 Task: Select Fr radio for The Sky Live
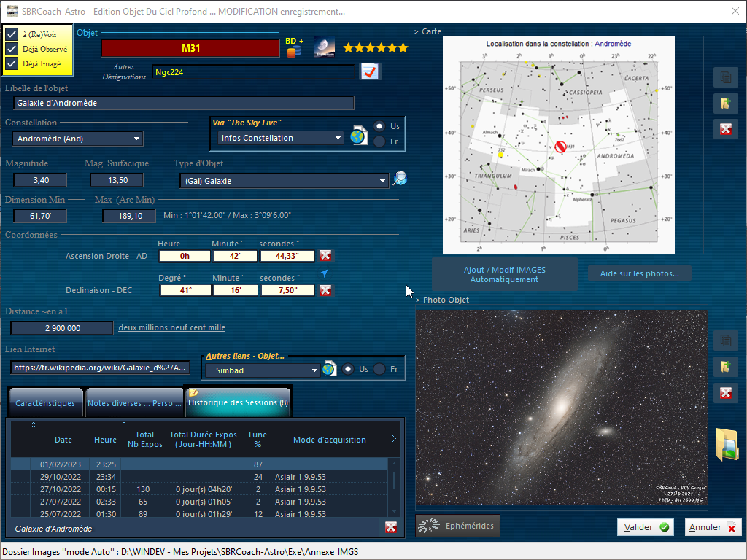[379, 141]
